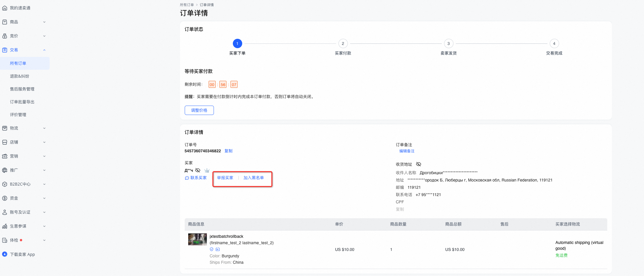The height and width of the screenshot is (276, 644).
Task: Expand the B2B2C中心 sidebar menu
Action: pyautogui.click(x=44, y=184)
